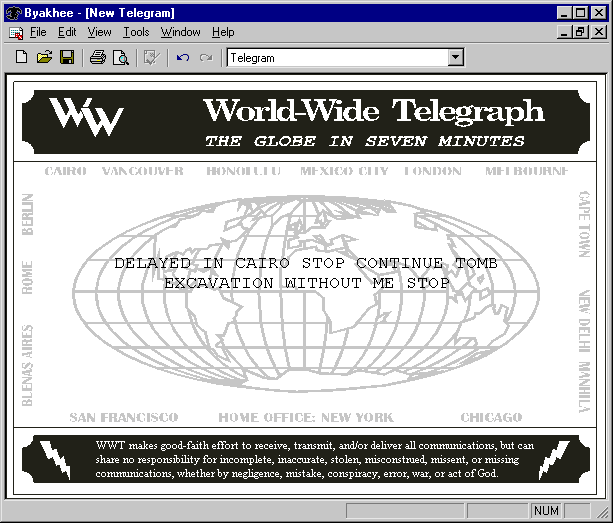
Task: Click HOME OFFICE: NEW YORK text
Action: coord(306,417)
